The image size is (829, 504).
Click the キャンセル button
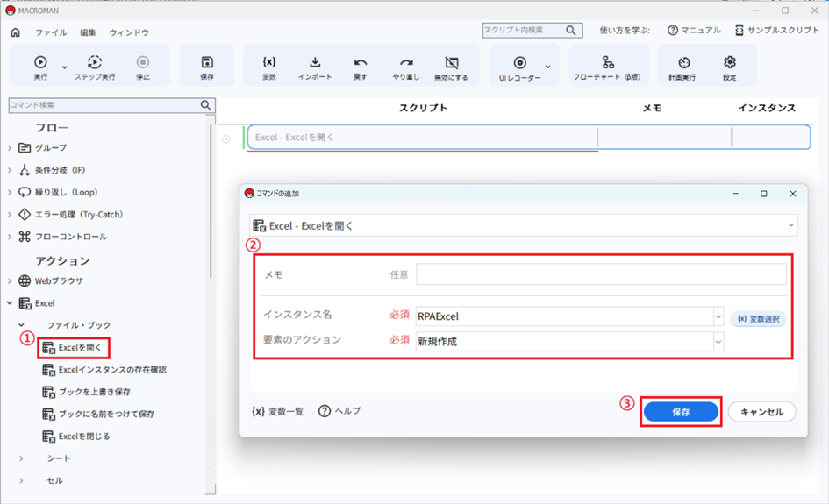[x=761, y=412]
